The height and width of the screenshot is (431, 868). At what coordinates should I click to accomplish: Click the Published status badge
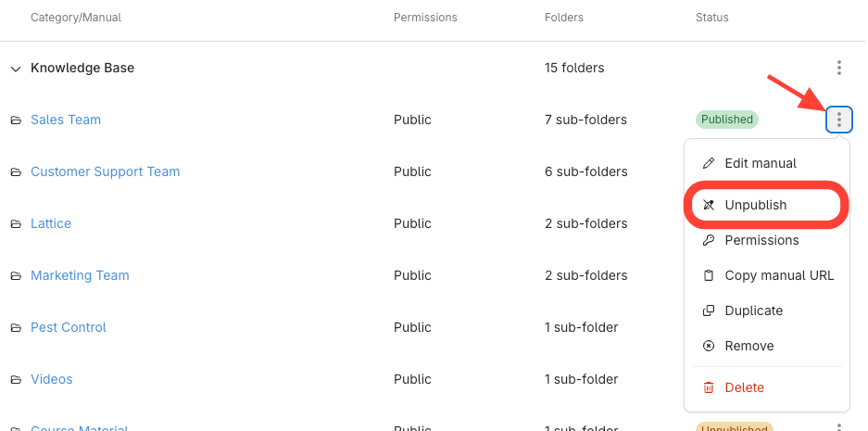[x=726, y=120]
